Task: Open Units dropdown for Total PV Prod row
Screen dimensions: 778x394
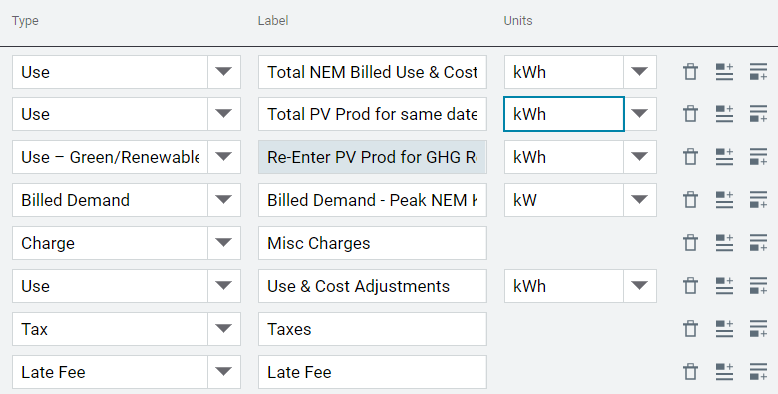Action: [640, 114]
